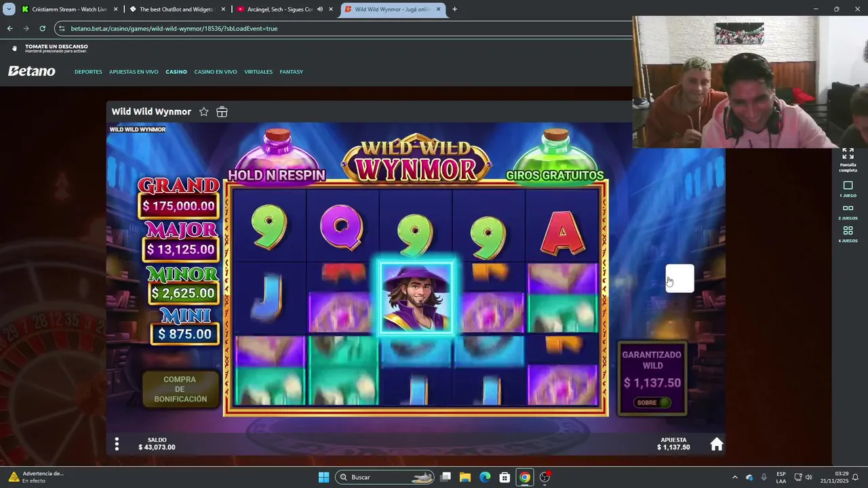868x488 pixels.
Task: Add game to favorites with star icon
Action: (x=203, y=112)
